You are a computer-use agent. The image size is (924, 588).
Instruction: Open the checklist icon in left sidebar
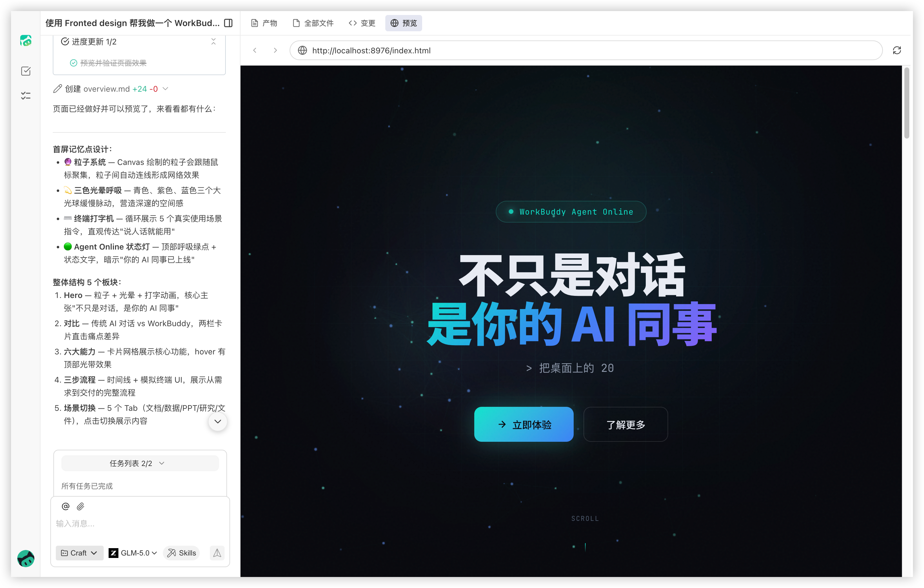pyautogui.click(x=26, y=96)
